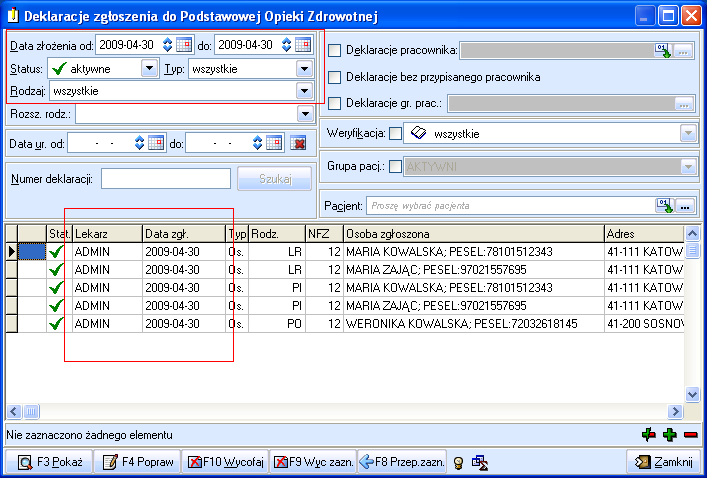The width and height of the screenshot is (707, 478).
Task: Clear birth date range with red X icon
Action: [x=298, y=143]
